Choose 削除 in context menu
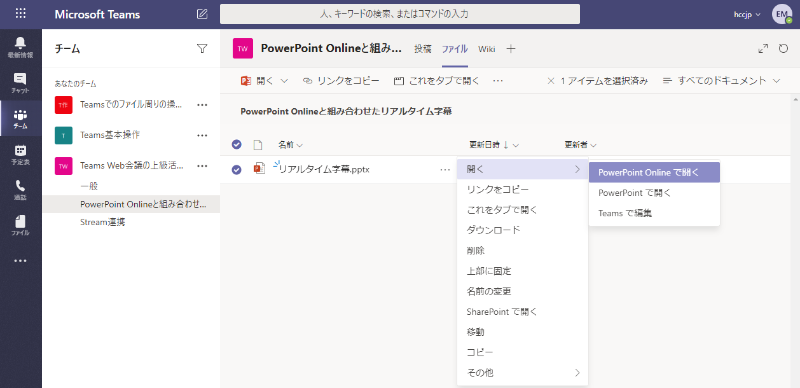The image size is (800, 388). 522,250
